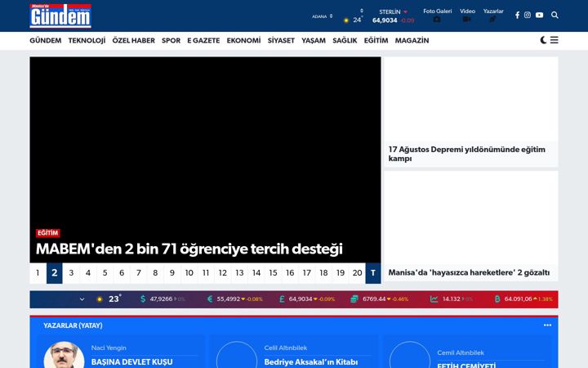Go to the SAĞLIK category
The width and height of the screenshot is (588, 368).
pos(345,40)
